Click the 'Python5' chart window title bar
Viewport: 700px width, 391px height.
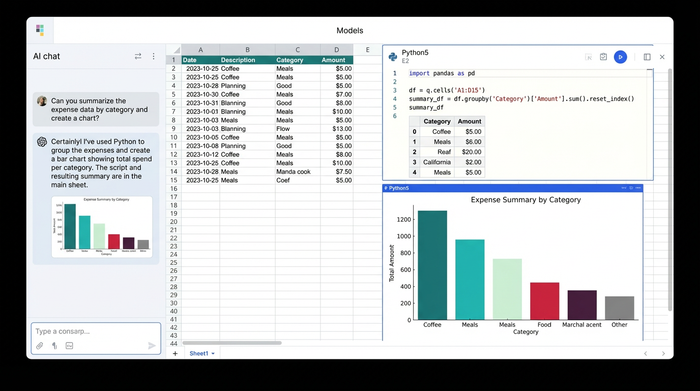click(x=512, y=188)
